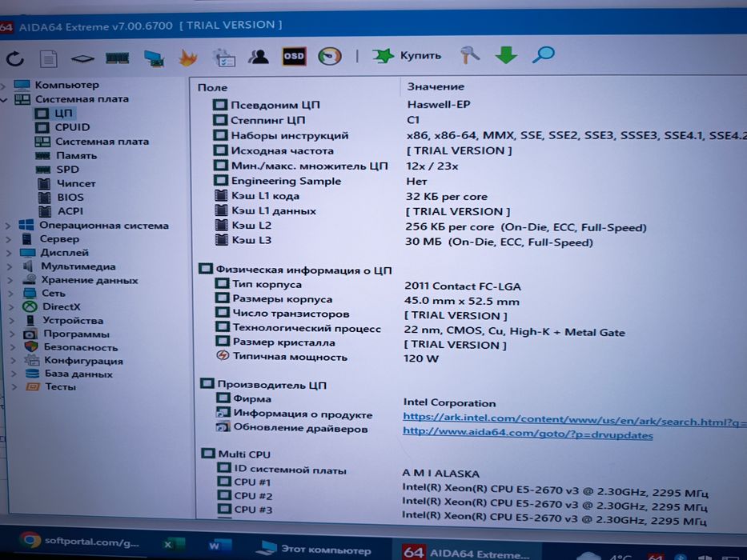Open the tools preferences icon
Image resolution: width=747 pixels, height=560 pixels.
coord(470,54)
